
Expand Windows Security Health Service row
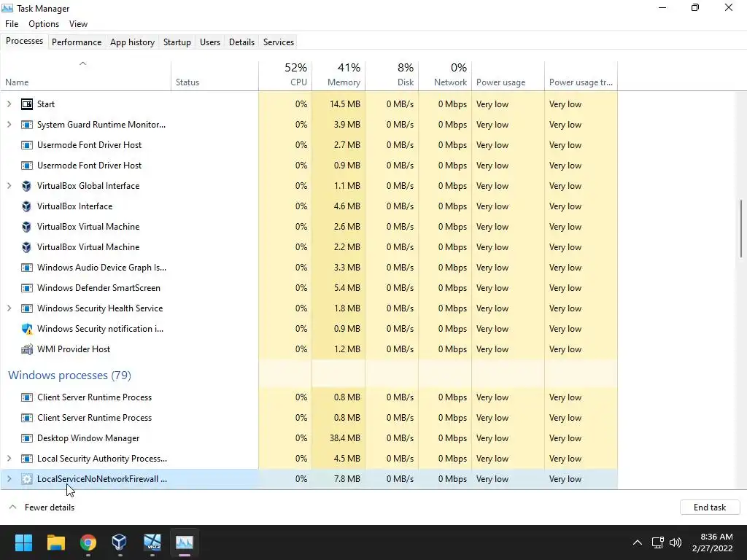click(x=9, y=308)
